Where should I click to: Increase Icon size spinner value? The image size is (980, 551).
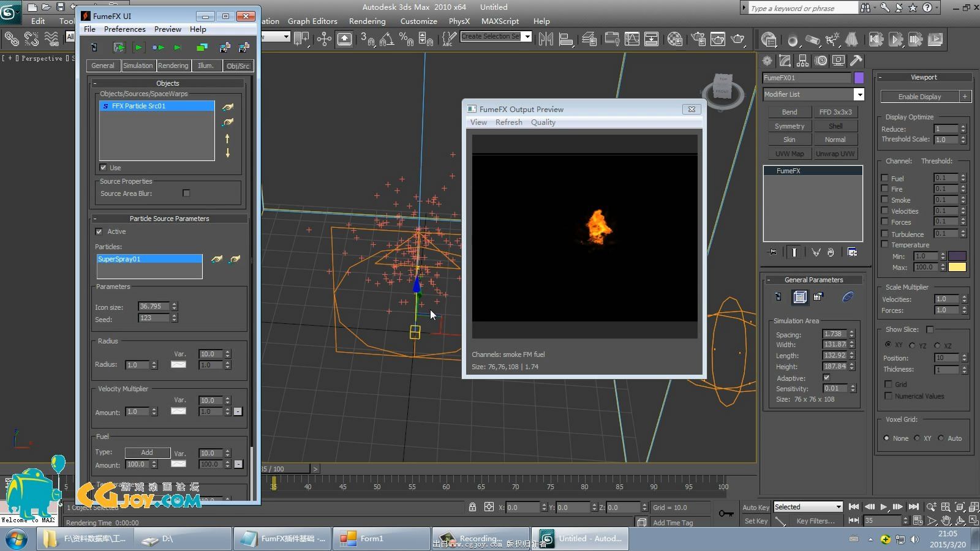pos(174,304)
